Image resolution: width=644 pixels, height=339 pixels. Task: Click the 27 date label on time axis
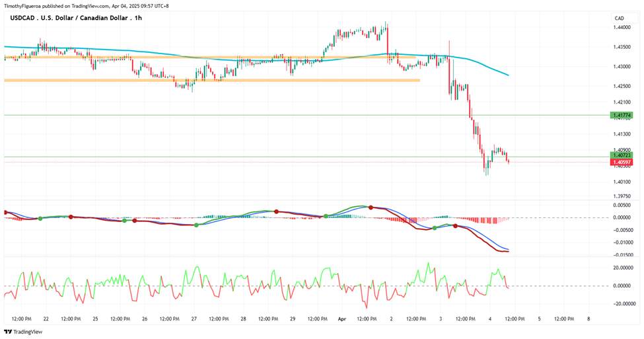(194, 319)
